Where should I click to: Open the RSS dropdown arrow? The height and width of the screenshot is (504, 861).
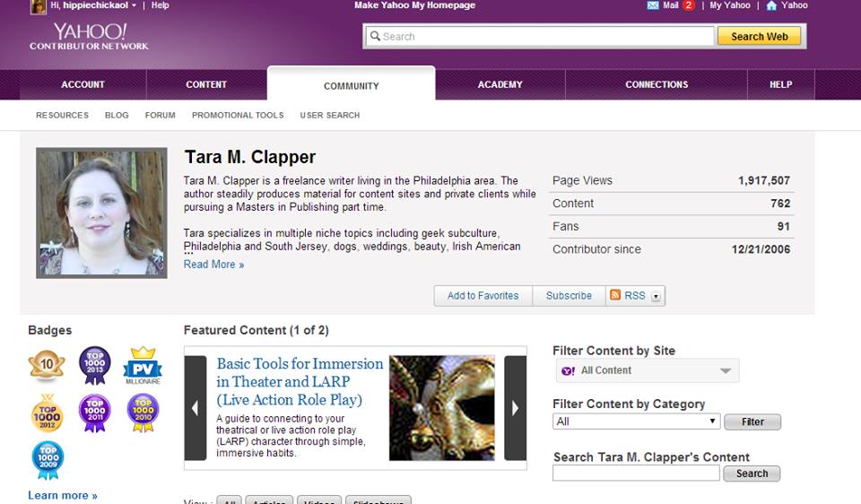(656, 297)
